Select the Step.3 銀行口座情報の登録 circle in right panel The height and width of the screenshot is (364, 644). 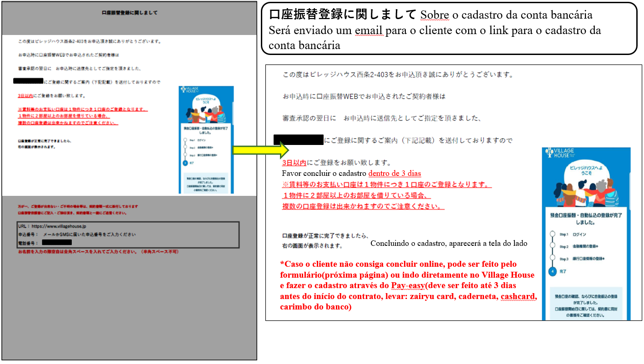552,259
